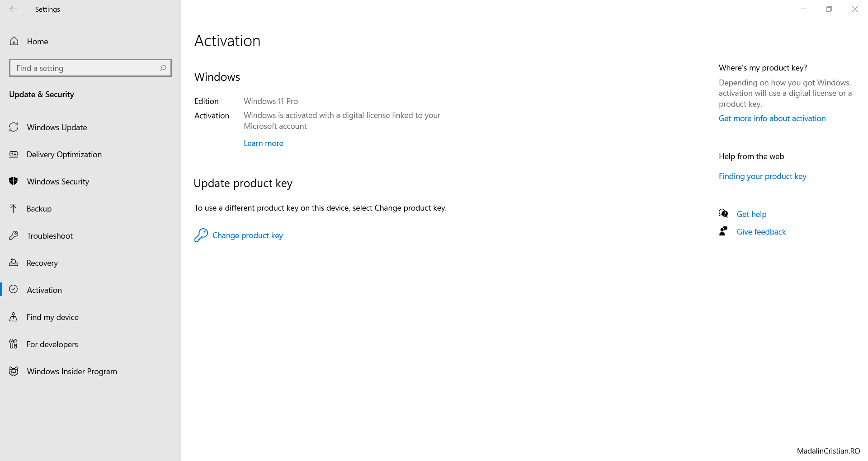Go back using the arrow button
The image size is (868, 461).
(x=14, y=9)
